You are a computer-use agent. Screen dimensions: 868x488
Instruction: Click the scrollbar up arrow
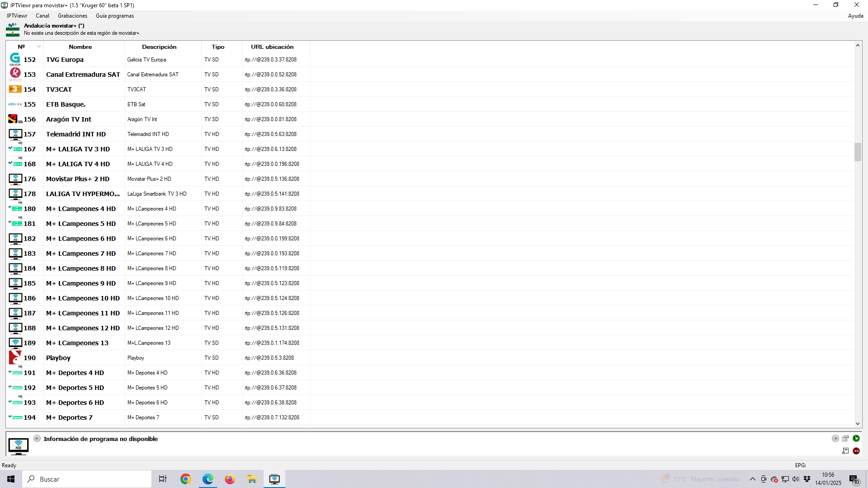[x=858, y=45]
